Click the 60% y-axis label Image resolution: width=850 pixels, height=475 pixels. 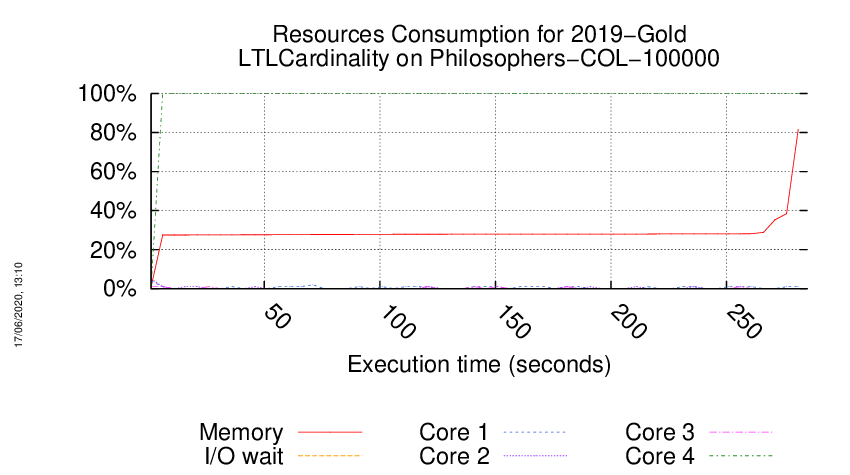tap(113, 171)
